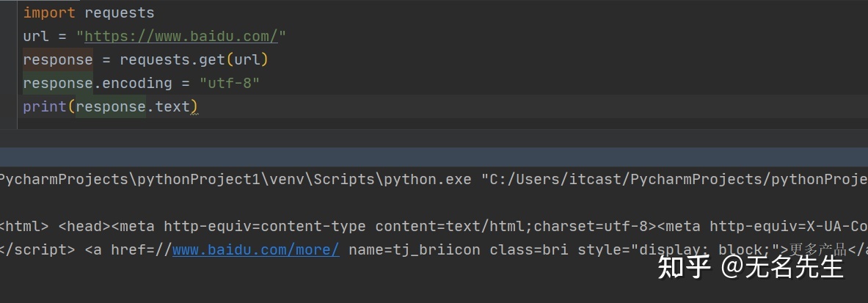Click the print(response.text) statement
The image size is (868, 303).
click(x=110, y=106)
